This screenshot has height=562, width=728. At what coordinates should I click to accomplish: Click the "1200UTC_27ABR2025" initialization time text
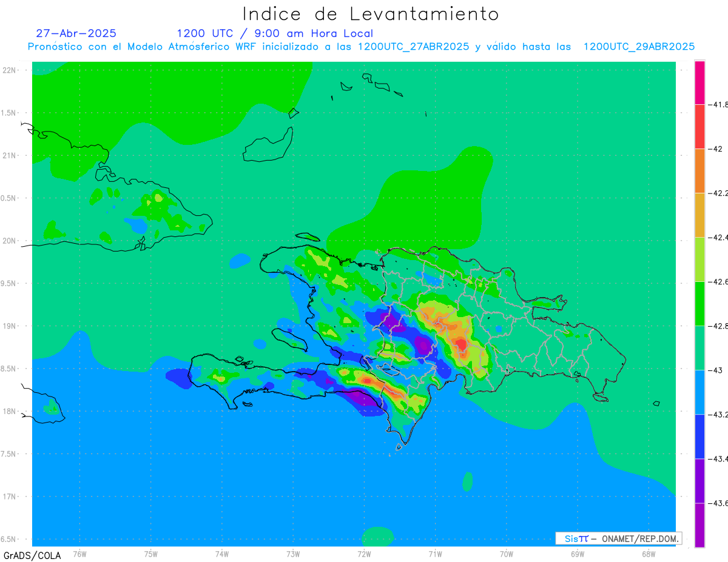[x=413, y=47]
